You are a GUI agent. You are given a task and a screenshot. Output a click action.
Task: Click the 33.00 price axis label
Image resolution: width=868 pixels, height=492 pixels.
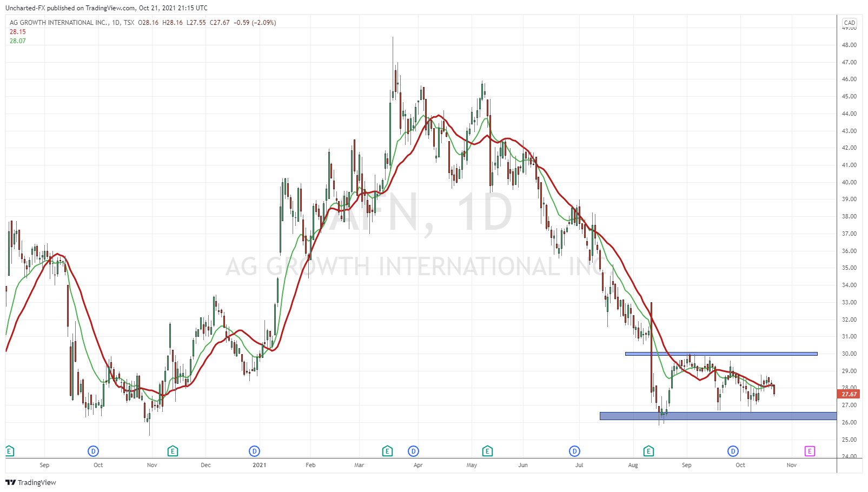coord(849,302)
